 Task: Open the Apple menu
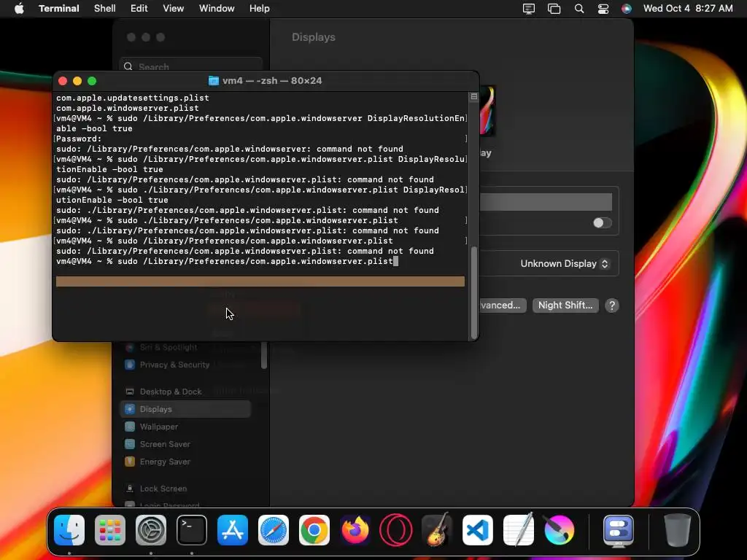pyautogui.click(x=19, y=9)
